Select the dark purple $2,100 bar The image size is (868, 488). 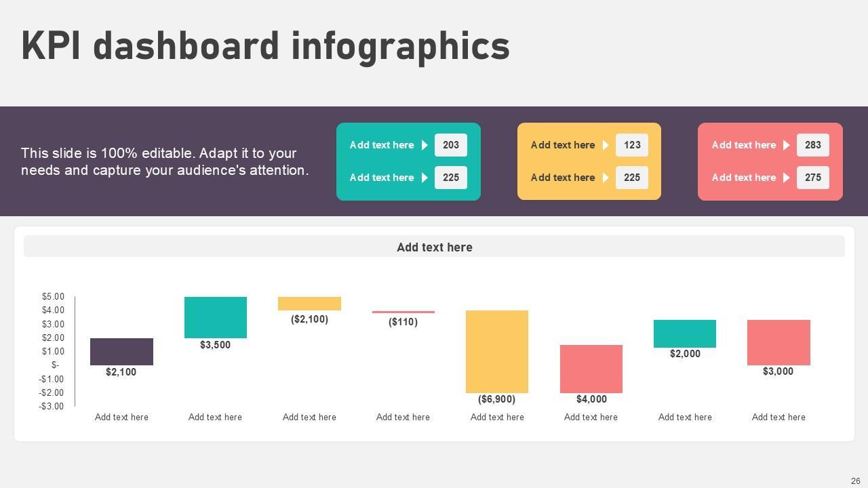coord(121,351)
